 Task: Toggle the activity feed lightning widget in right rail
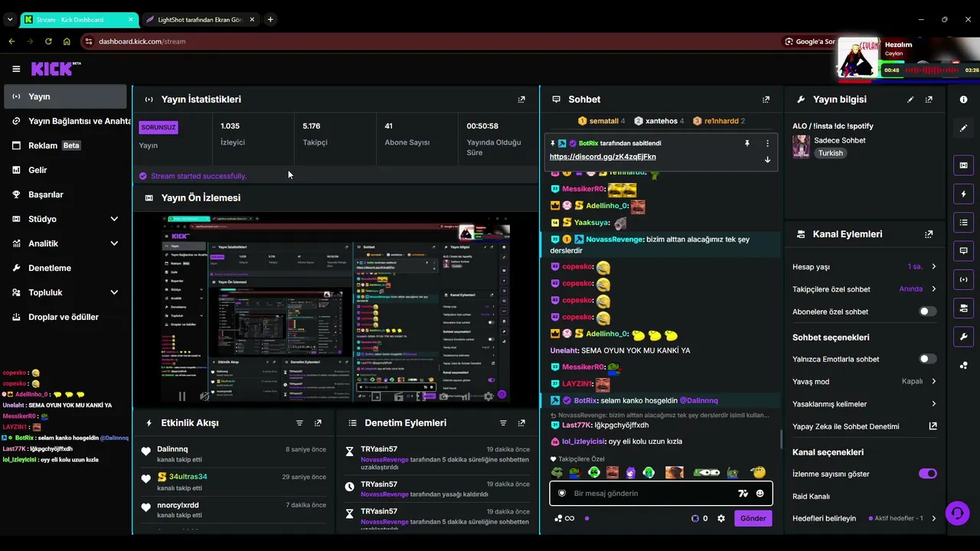click(x=963, y=194)
